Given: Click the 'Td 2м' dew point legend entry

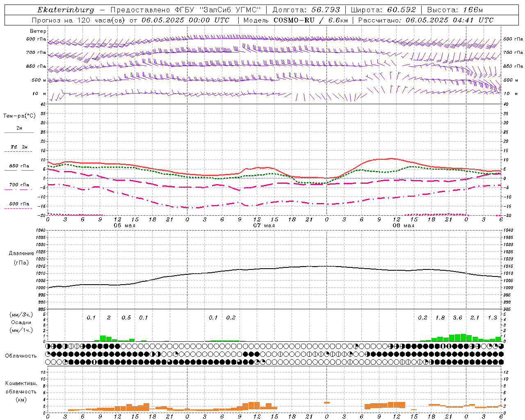Looking at the screenshot, I should (19, 147).
